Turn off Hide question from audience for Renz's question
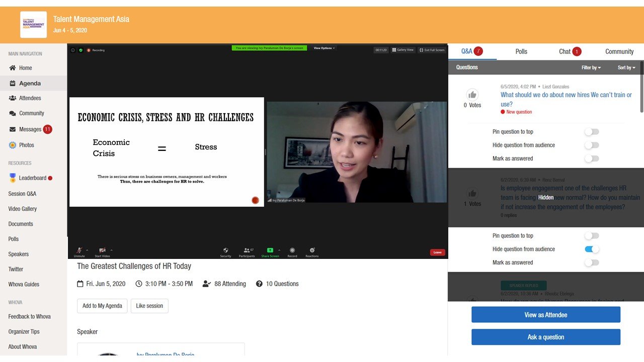Image resolution: width=644 pixels, height=362 pixels. point(592,249)
